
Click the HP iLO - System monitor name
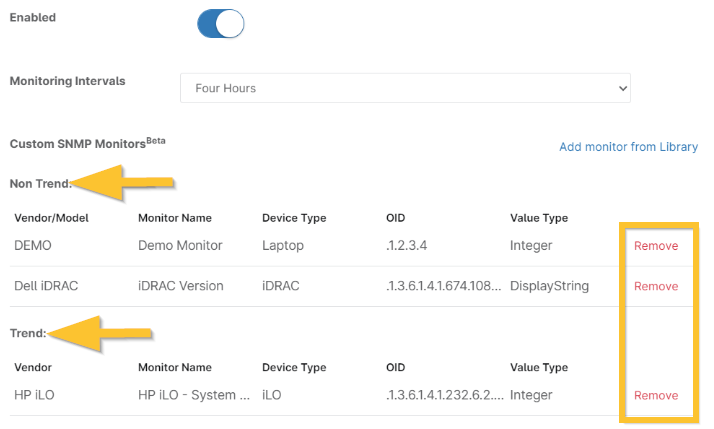pyautogui.click(x=193, y=395)
